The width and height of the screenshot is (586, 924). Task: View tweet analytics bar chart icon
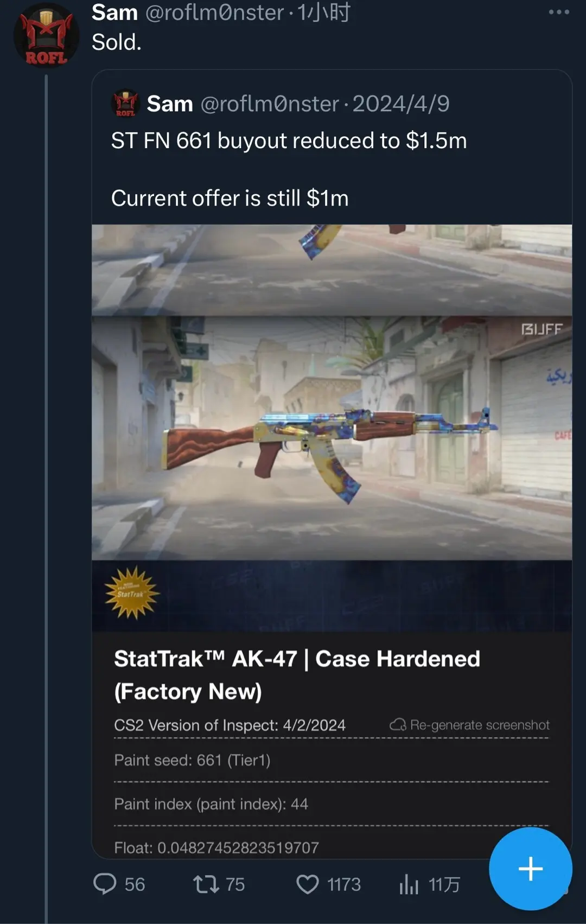pyautogui.click(x=409, y=884)
